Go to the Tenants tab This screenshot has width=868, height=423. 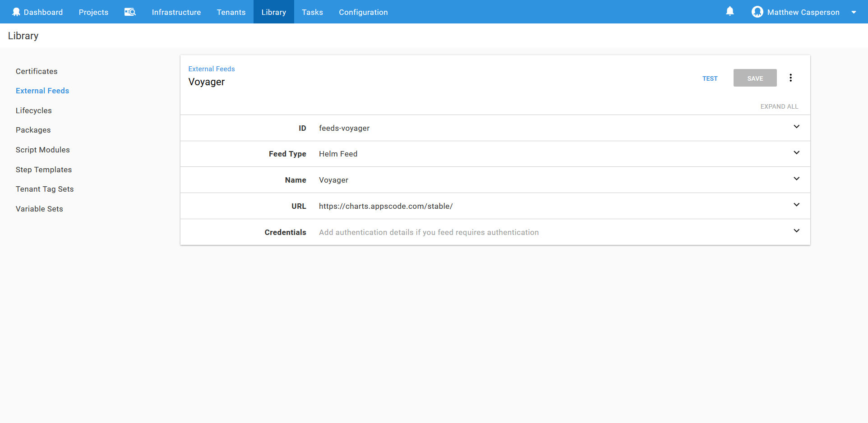pyautogui.click(x=231, y=12)
